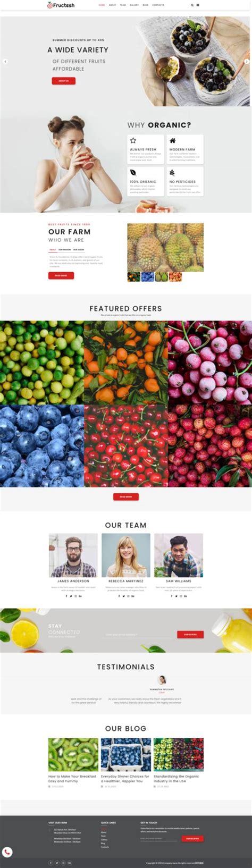Open the hamburger menu icon in header
This screenshot has width=252, height=868.
pyautogui.click(x=198, y=5)
